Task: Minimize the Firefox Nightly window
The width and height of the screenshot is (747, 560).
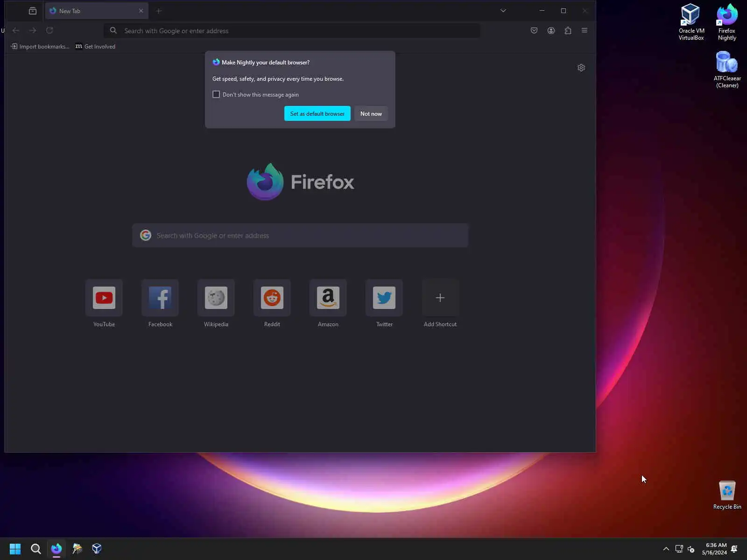Action: pyautogui.click(x=542, y=11)
